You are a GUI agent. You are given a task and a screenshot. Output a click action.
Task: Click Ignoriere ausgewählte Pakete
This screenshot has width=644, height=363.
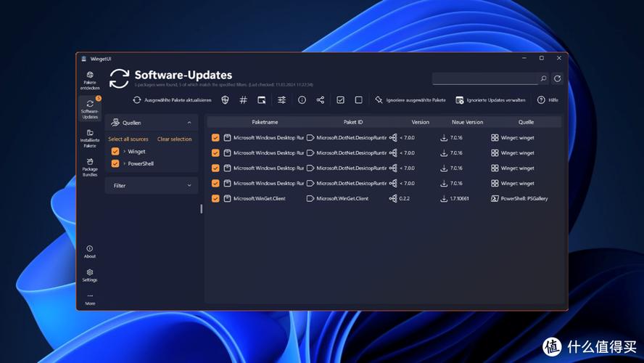click(x=410, y=100)
